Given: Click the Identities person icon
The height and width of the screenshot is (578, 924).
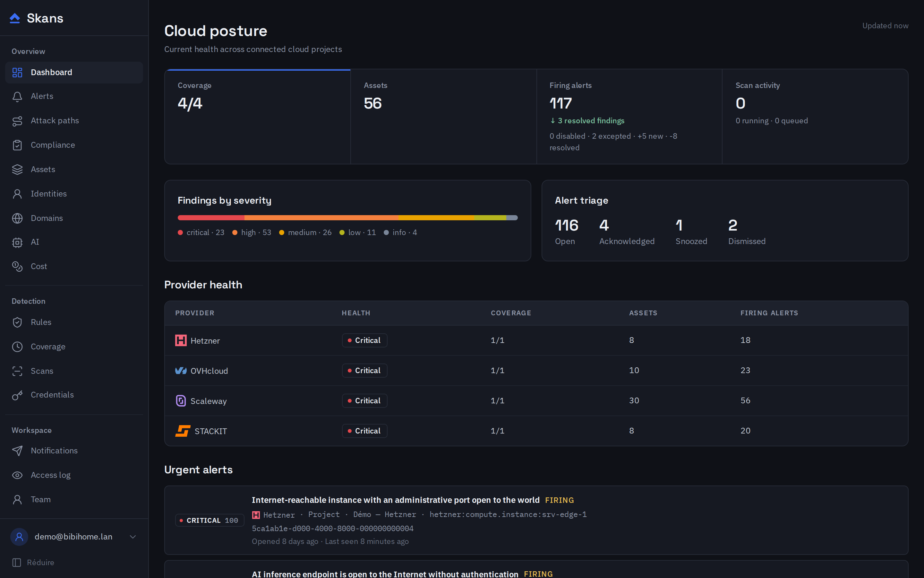Looking at the screenshot, I should [x=17, y=194].
